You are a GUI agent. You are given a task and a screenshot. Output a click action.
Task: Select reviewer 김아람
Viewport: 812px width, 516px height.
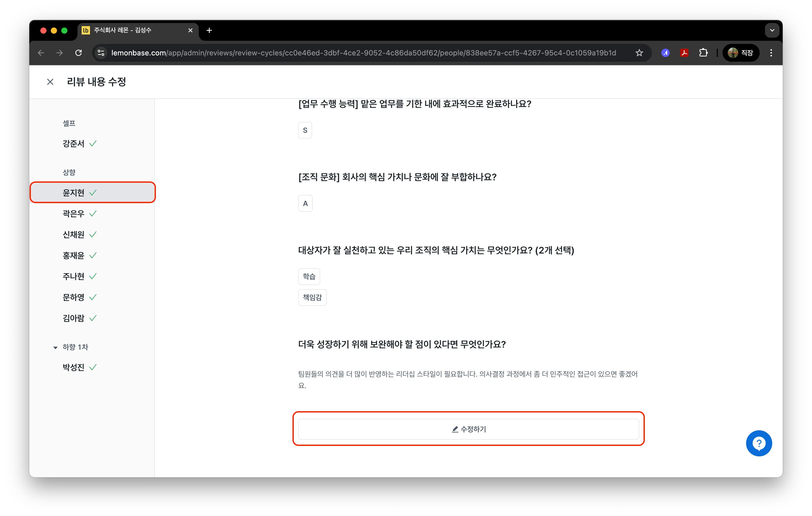click(92, 318)
